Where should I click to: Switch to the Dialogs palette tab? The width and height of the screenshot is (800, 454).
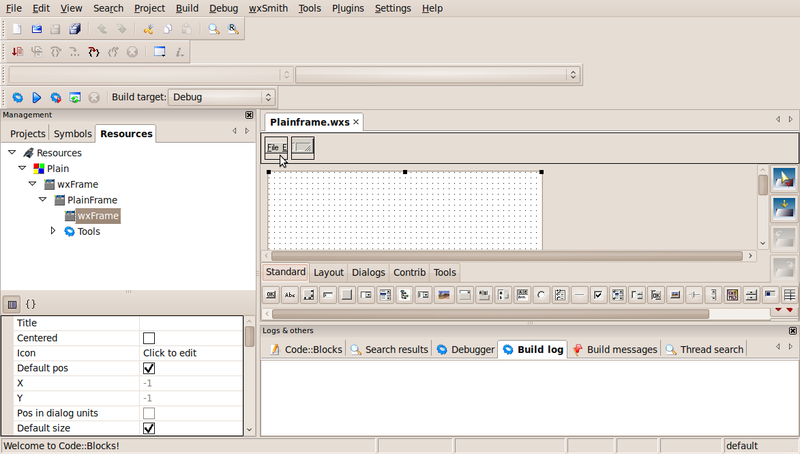[368, 272]
